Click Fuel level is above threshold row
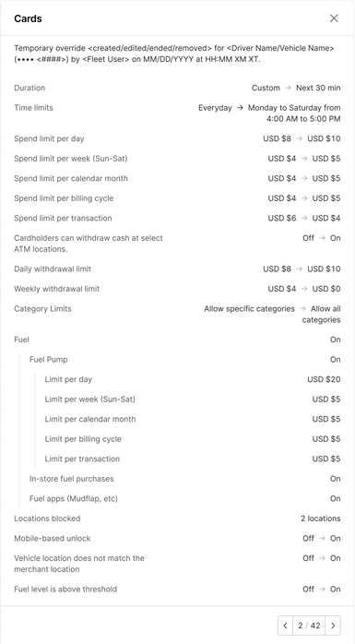The height and width of the screenshot is (644, 355). (x=177, y=589)
